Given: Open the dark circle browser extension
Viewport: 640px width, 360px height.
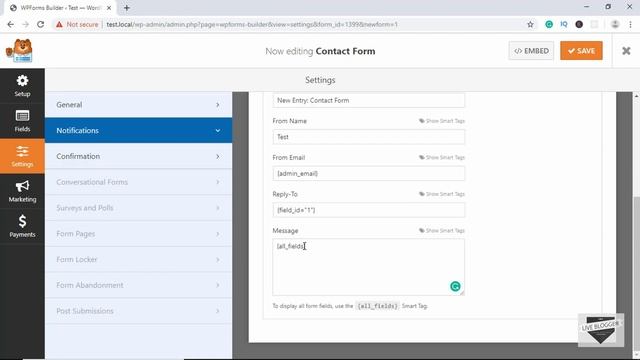Looking at the screenshot, I should (579, 24).
